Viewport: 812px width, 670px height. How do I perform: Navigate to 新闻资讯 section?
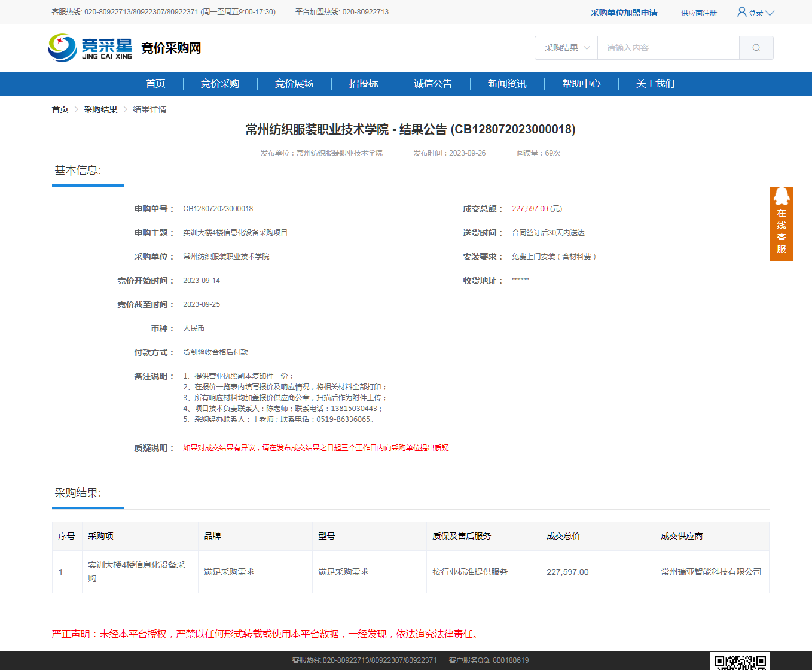507,84
